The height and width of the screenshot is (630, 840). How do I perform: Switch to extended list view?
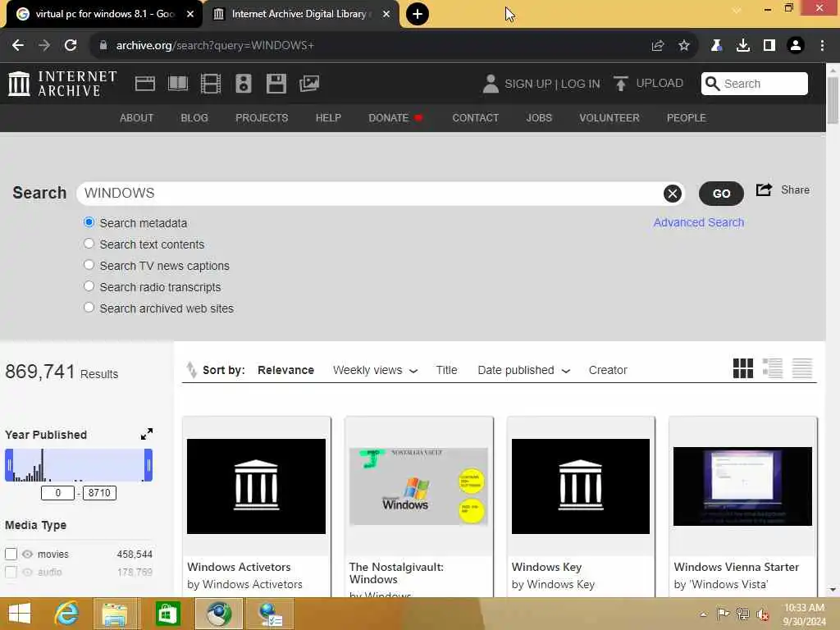pos(773,368)
